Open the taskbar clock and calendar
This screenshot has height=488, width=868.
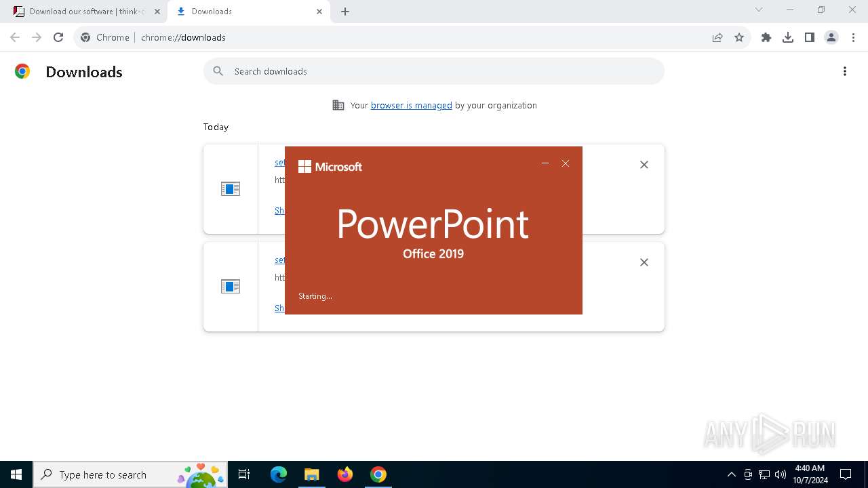click(810, 474)
